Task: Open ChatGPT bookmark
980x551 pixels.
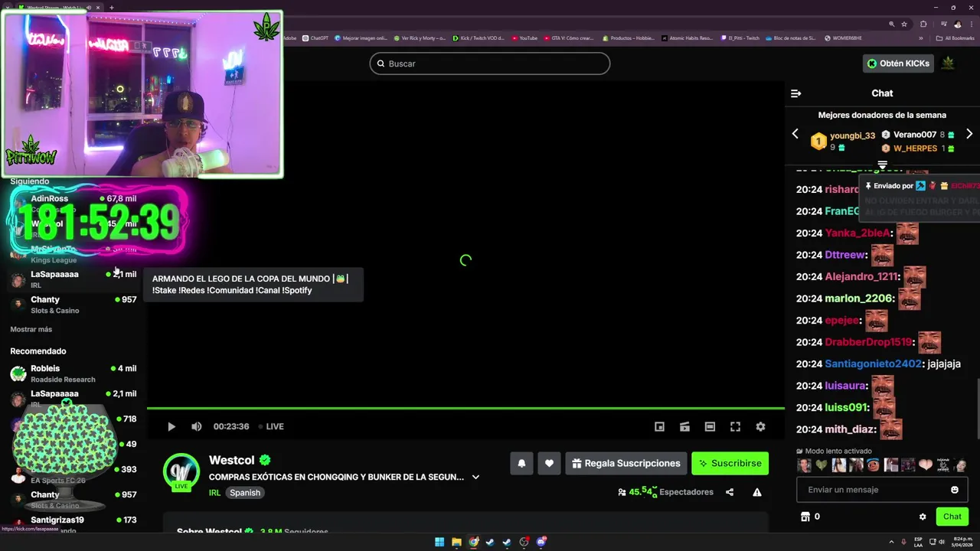Action: click(315, 37)
